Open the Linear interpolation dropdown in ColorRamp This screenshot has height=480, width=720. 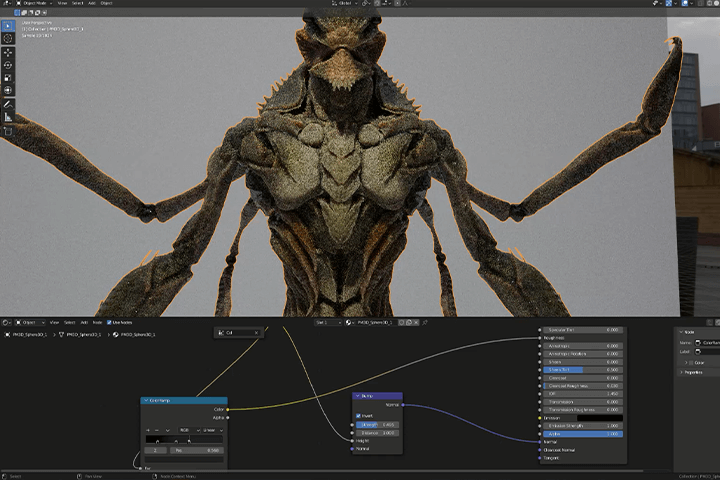click(213, 430)
